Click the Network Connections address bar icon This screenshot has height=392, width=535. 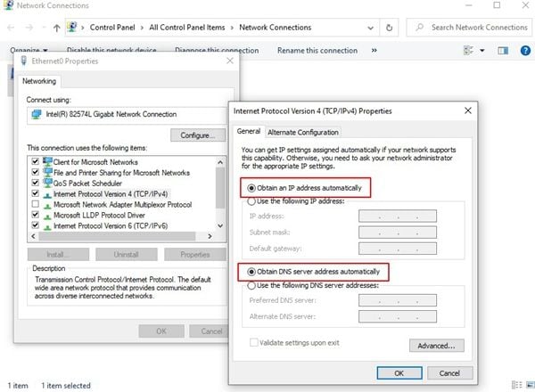click(71, 27)
